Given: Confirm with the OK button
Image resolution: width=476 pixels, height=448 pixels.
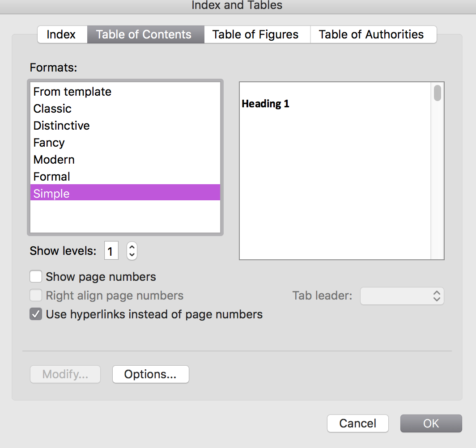Looking at the screenshot, I should 431,423.
